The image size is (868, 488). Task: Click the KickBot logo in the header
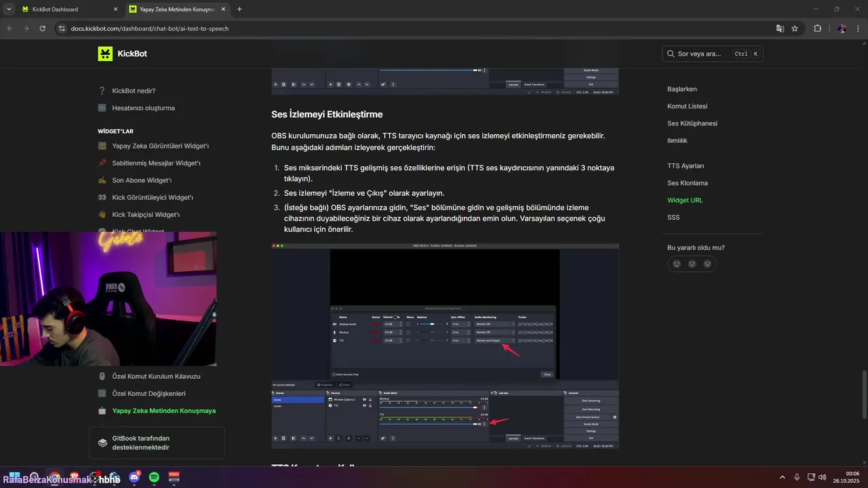[x=105, y=54]
